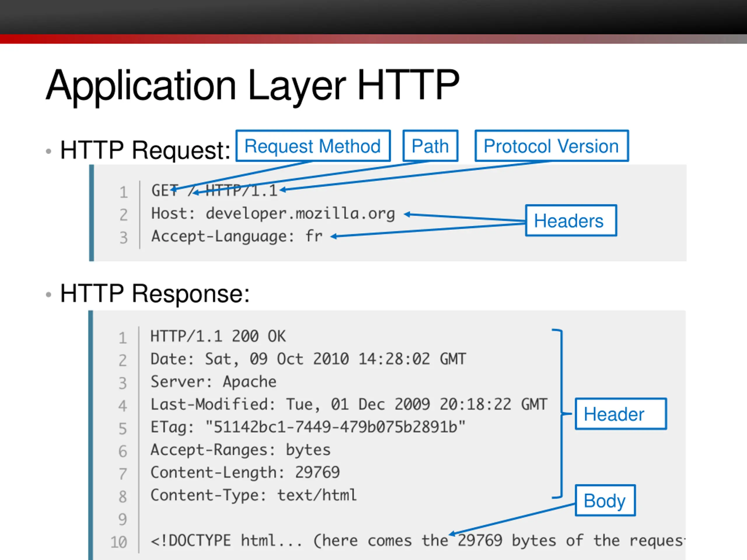747x560 pixels.
Task: Click line number 10 beside the DOCTYPE line
Action: pos(118,542)
